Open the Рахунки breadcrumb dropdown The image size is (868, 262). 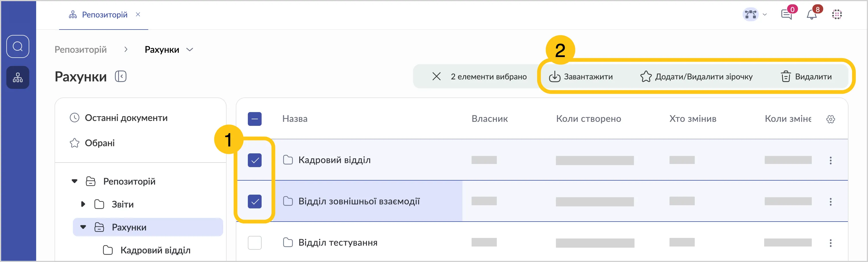point(190,50)
